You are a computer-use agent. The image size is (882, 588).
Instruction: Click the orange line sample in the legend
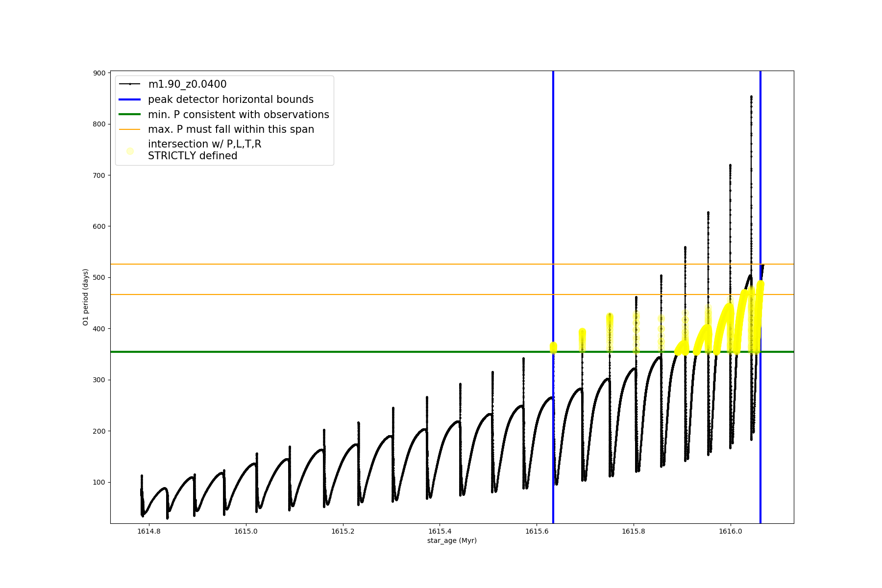pyautogui.click(x=130, y=129)
